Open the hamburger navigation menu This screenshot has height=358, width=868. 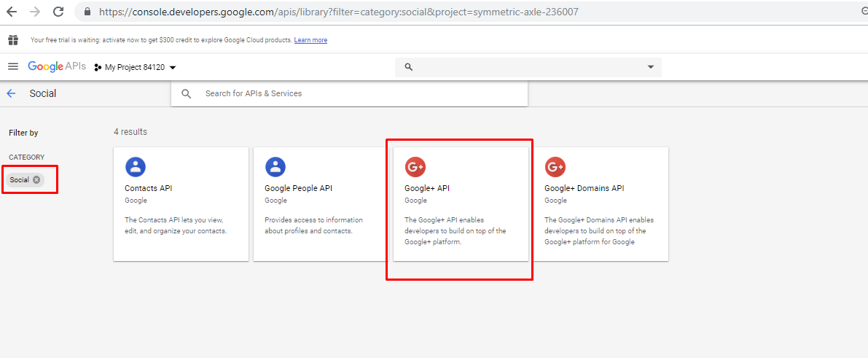[13, 66]
